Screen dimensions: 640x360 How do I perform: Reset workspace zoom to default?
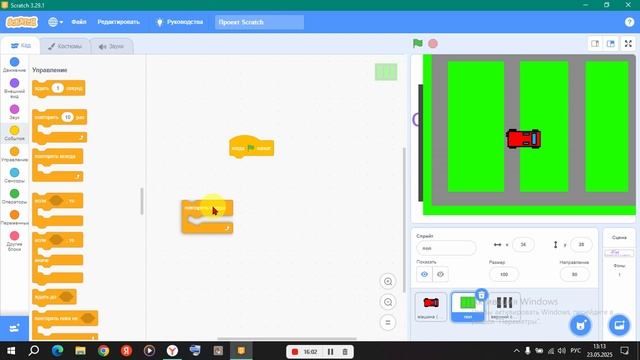click(x=388, y=322)
